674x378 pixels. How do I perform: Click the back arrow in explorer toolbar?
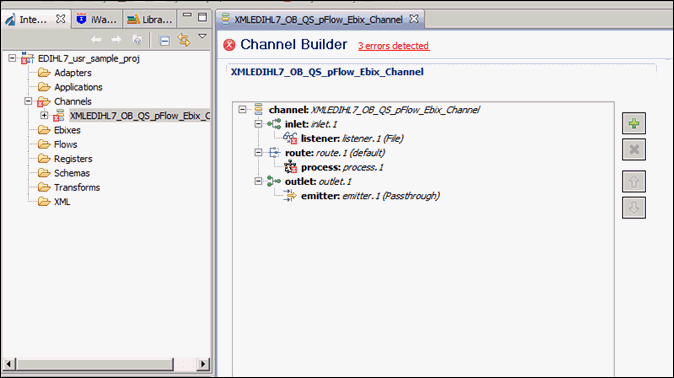(x=96, y=40)
